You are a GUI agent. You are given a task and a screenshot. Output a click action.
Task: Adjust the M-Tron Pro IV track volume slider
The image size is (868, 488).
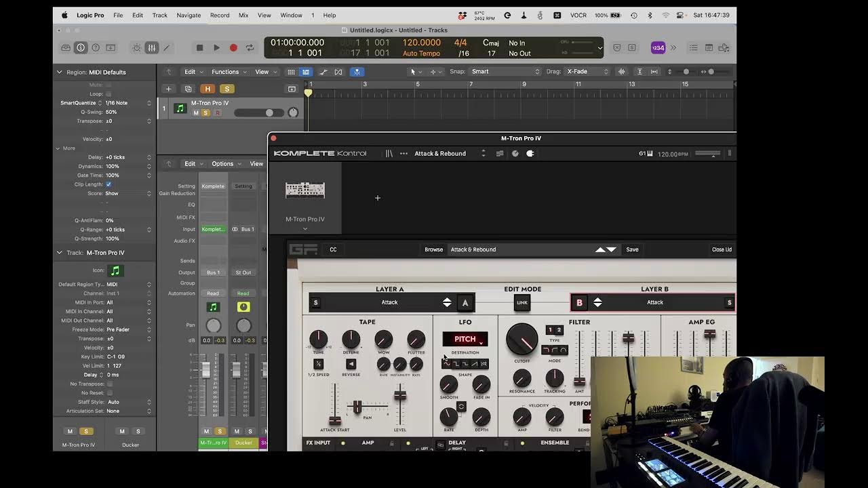click(x=258, y=113)
